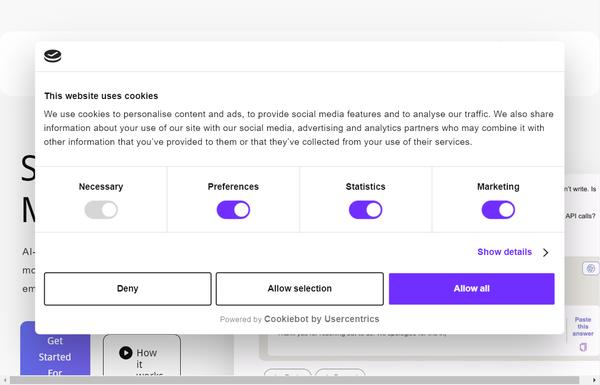600x385 pixels.
Task: Open Cookiebot by Usercentrics link
Action: [321, 319]
